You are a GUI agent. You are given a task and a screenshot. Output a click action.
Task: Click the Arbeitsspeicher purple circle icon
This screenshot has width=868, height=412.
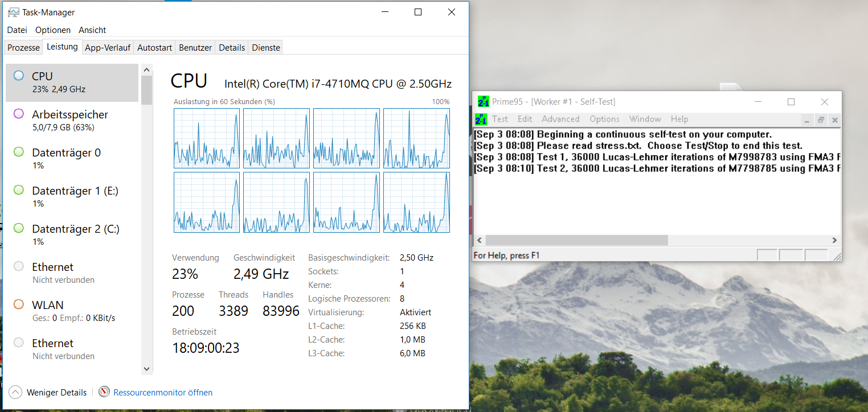tap(19, 114)
